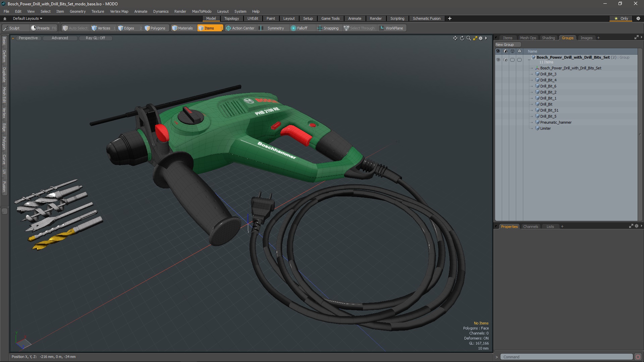Open the Advanced shading style dropdown
644x362 pixels.
[x=60, y=38]
